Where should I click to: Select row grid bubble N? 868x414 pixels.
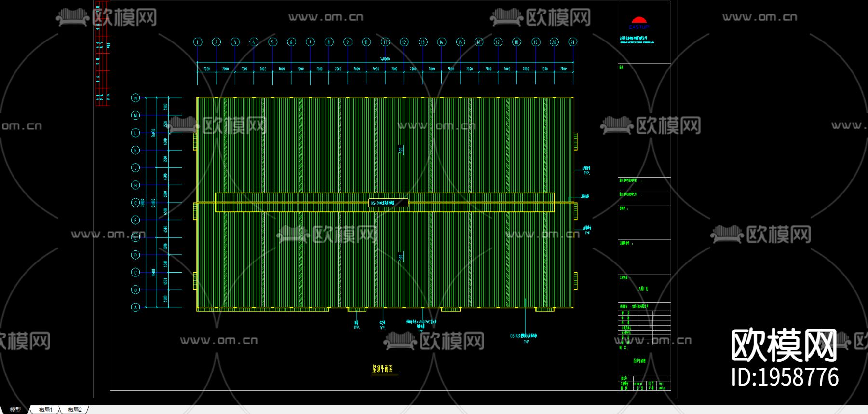click(136, 98)
